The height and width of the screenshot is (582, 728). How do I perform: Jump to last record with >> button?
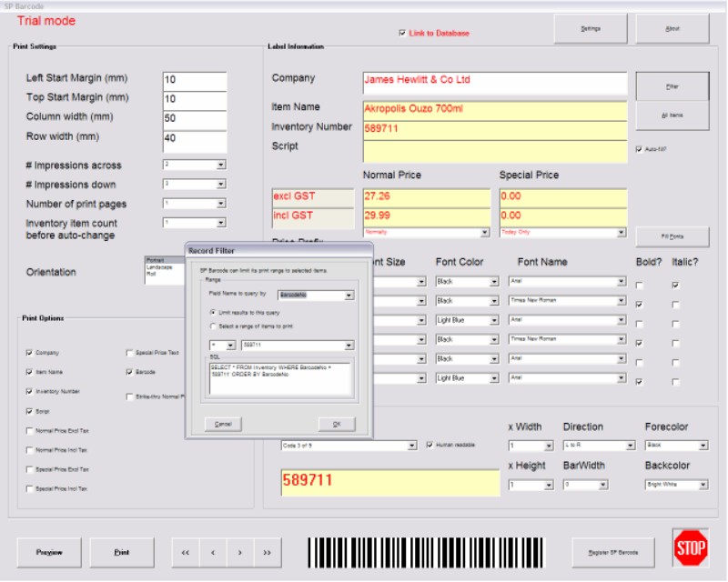point(267,552)
